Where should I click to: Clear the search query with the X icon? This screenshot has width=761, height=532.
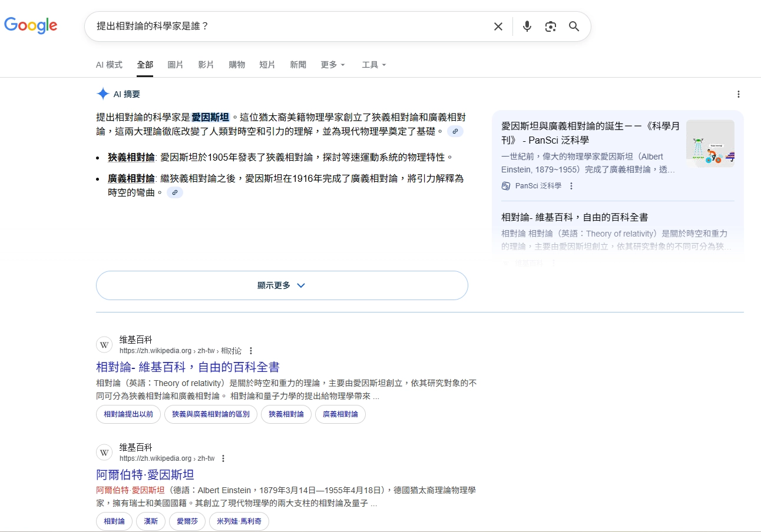498,26
